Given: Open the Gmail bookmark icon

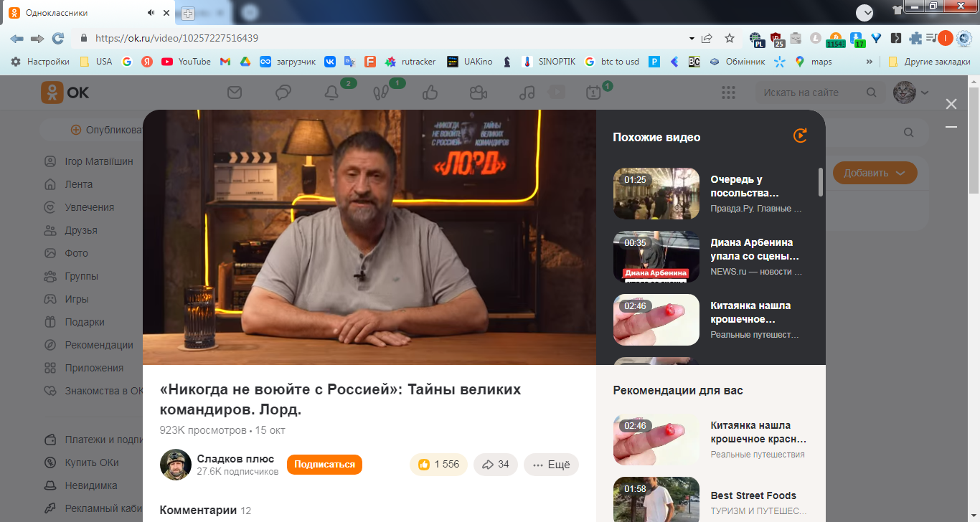Looking at the screenshot, I should click(225, 62).
